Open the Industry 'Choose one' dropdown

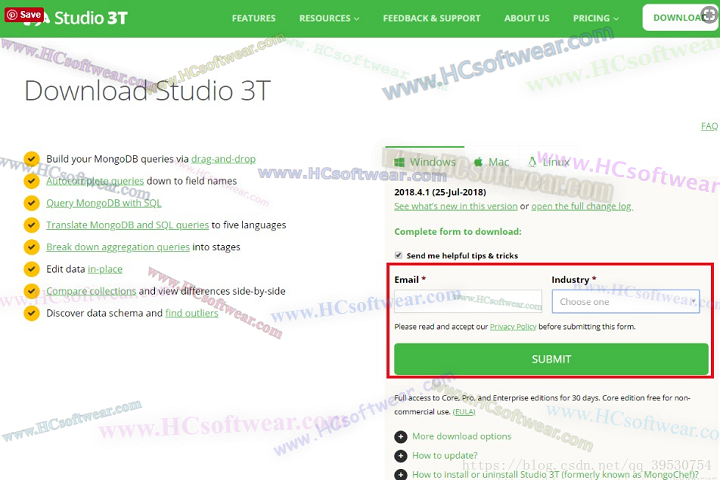pyautogui.click(x=625, y=301)
